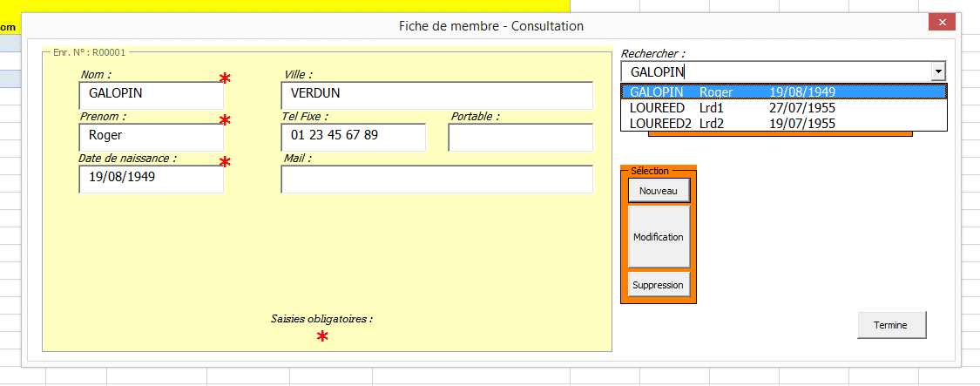The height and width of the screenshot is (386, 980).
Task: Click the Tel Fixe label
Action: (x=306, y=117)
